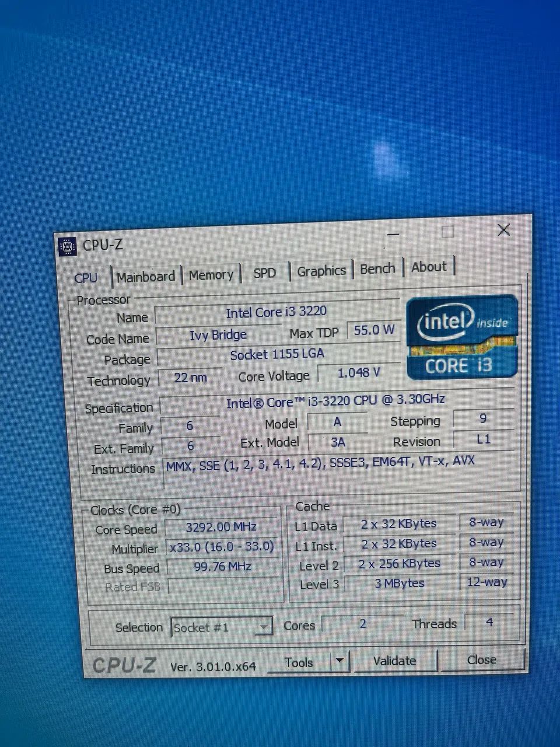This screenshot has width=560, height=747.
Task: Open the Mainboard tab
Action: (146, 277)
